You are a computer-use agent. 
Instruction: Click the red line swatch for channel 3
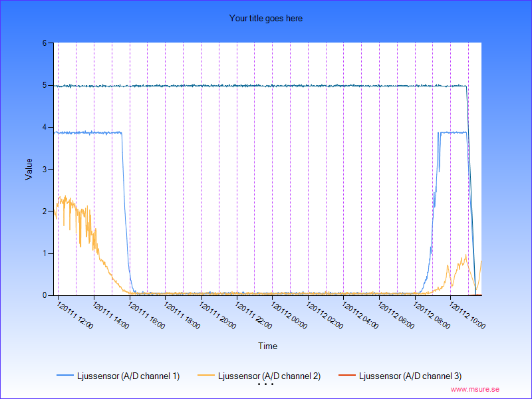tap(347, 376)
